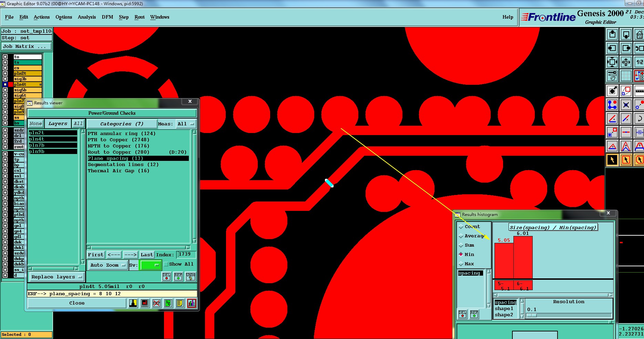This screenshot has width=644, height=339.
Task: Open the Actions menu
Action: point(42,17)
